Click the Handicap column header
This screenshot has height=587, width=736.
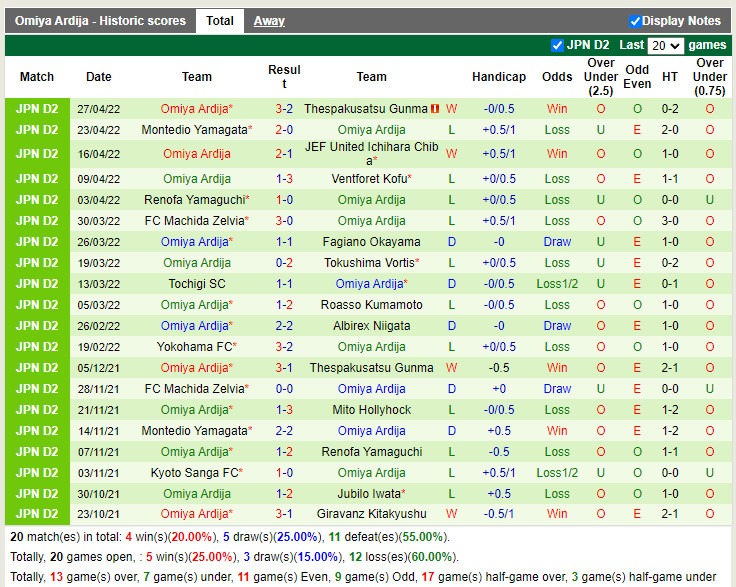coord(499,77)
